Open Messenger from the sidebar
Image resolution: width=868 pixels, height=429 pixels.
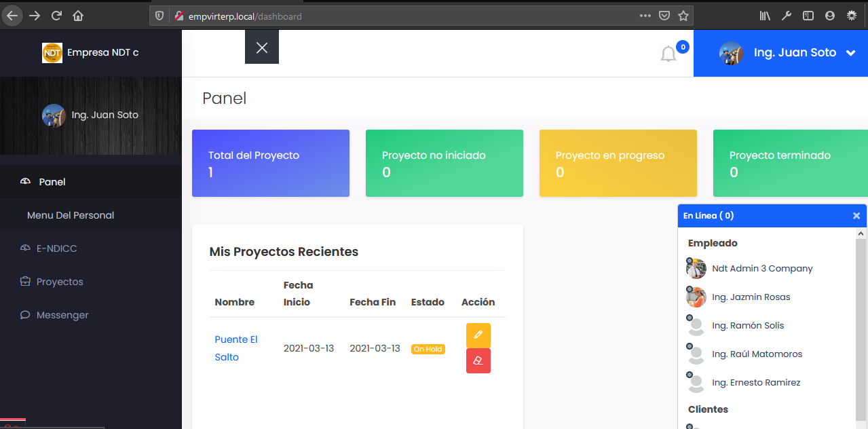(x=62, y=315)
